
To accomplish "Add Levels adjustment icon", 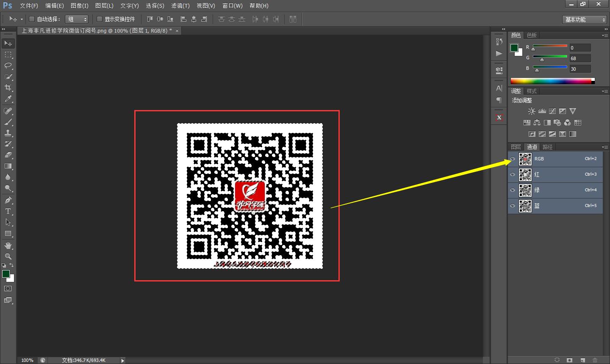I will [542, 111].
